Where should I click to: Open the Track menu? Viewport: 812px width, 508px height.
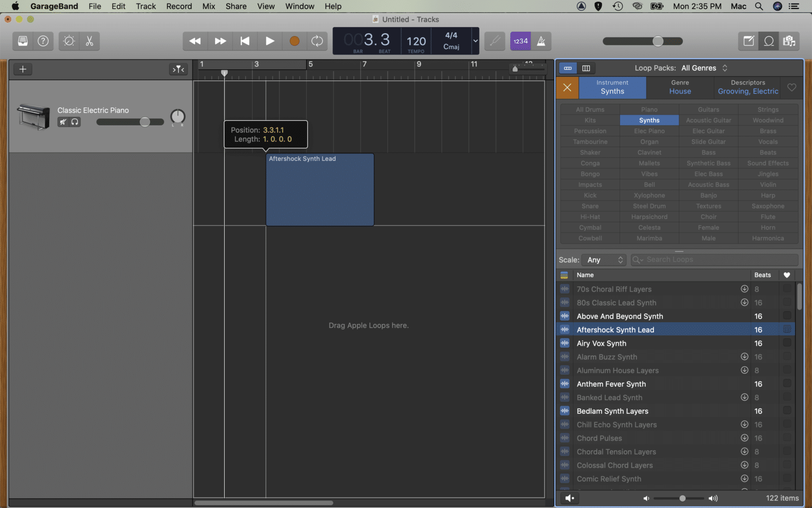point(145,6)
